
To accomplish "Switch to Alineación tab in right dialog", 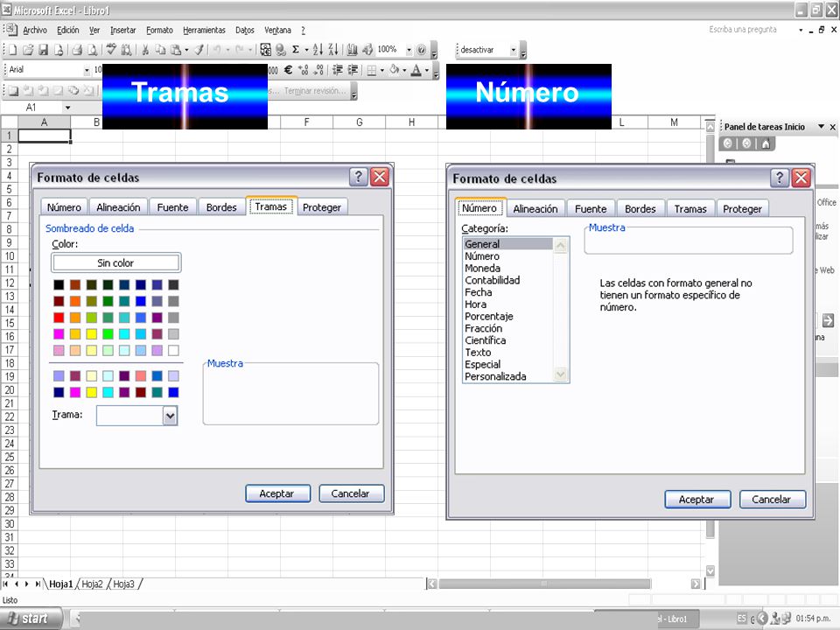I will pos(535,209).
